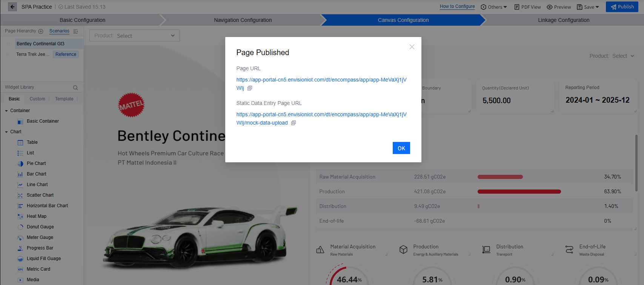The height and width of the screenshot is (285, 644).
Task: Click the Distribution transport icon
Action: point(486,250)
